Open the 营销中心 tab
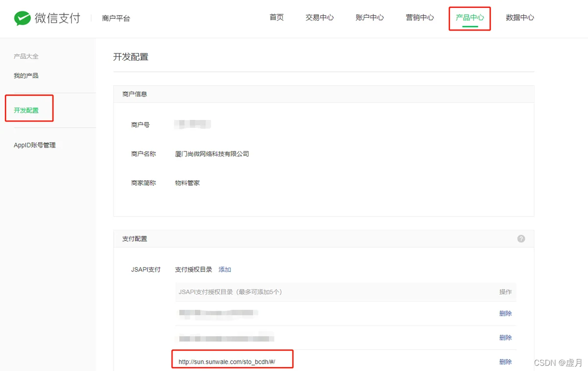 [419, 17]
